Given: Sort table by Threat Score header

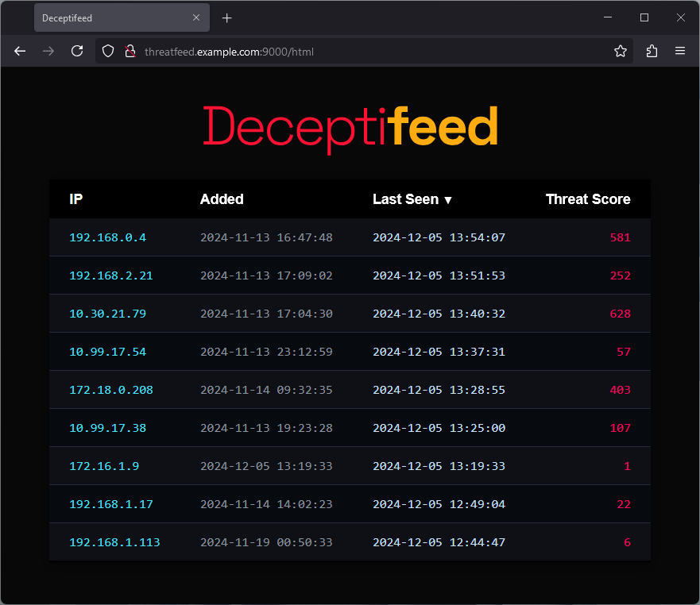Looking at the screenshot, I should [587, 199].
